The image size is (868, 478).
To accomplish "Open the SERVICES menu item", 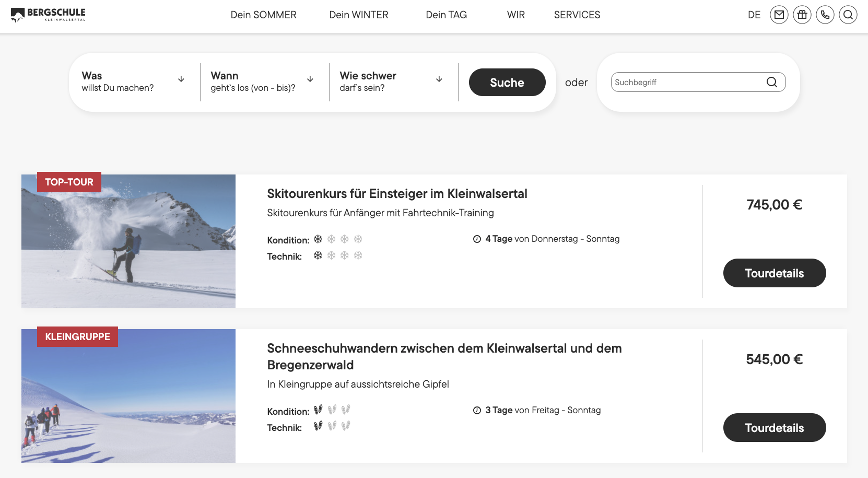I will (x=577, y=15).
